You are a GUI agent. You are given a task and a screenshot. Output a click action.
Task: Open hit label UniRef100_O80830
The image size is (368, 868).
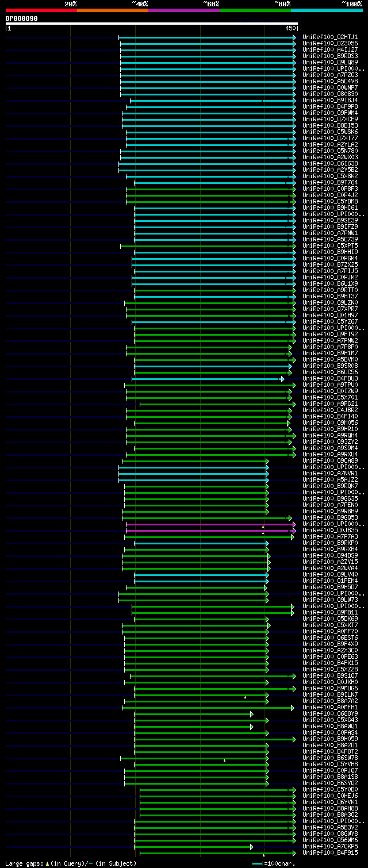(330, 94)
